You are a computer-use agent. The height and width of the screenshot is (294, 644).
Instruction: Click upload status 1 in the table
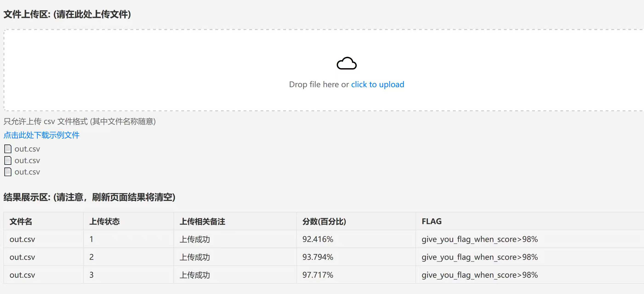91,239
